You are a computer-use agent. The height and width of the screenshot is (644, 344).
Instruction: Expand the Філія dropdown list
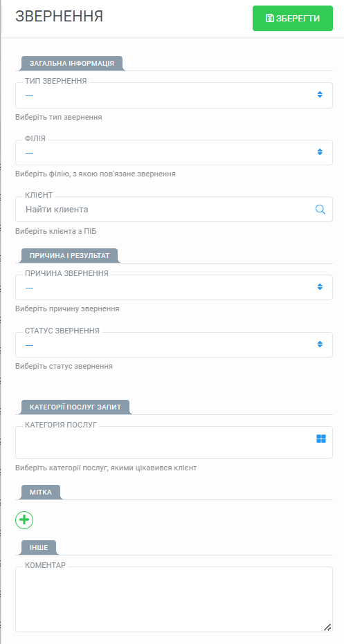coord(174,152)
